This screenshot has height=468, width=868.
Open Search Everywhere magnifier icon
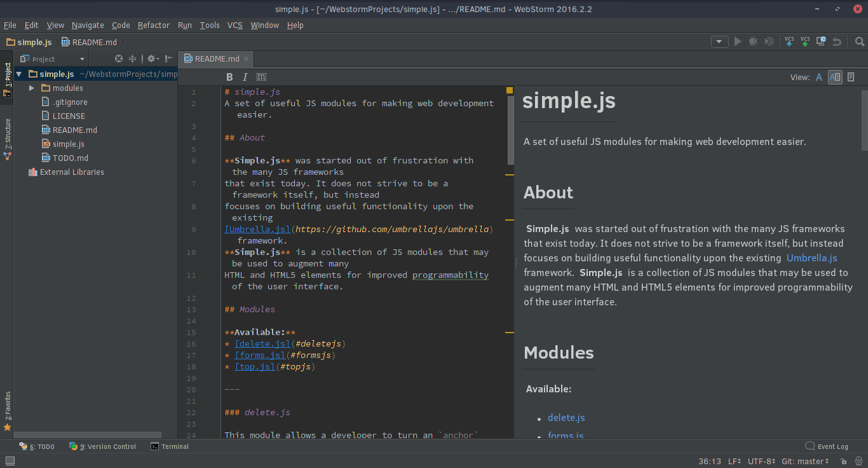click(x=860, y=42)
